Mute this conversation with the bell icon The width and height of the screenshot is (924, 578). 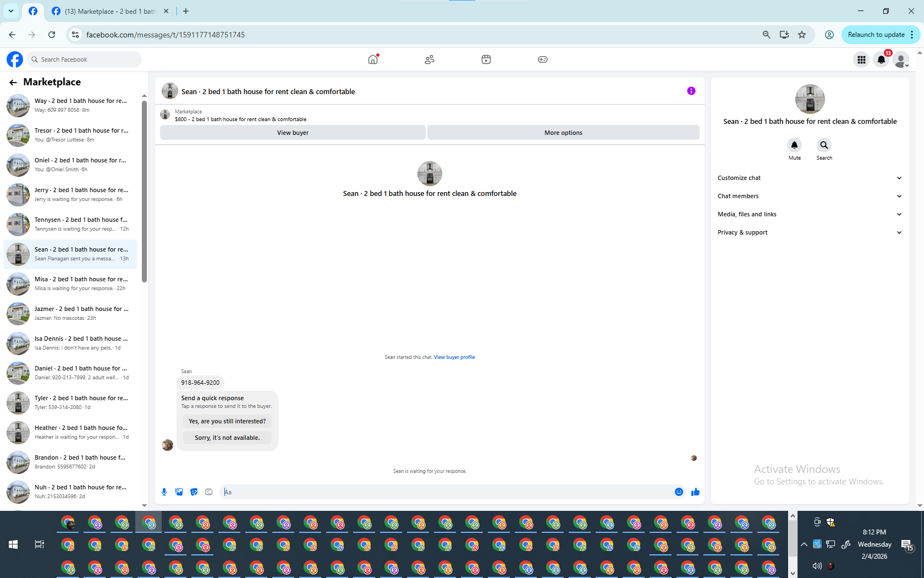point(794,145)
